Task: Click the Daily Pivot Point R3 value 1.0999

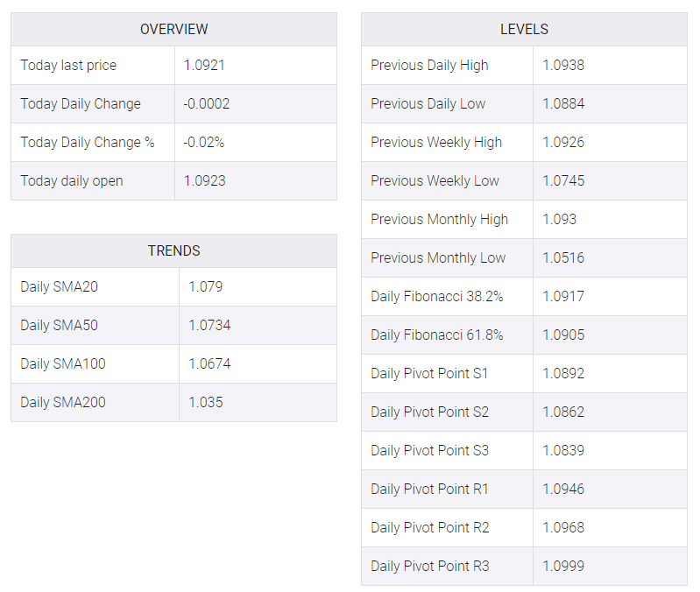Action: [x=563, y=566]
